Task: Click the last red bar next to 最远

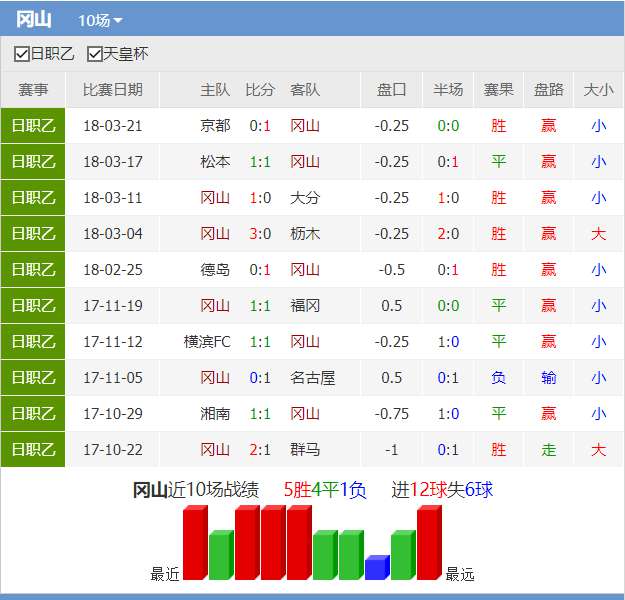Action: pos(428,544)
